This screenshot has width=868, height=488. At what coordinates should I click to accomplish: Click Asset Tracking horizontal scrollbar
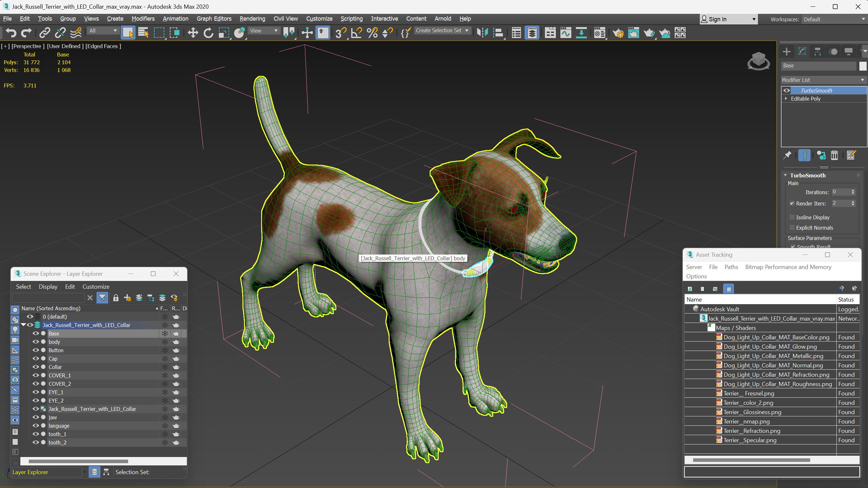(751, 460)
